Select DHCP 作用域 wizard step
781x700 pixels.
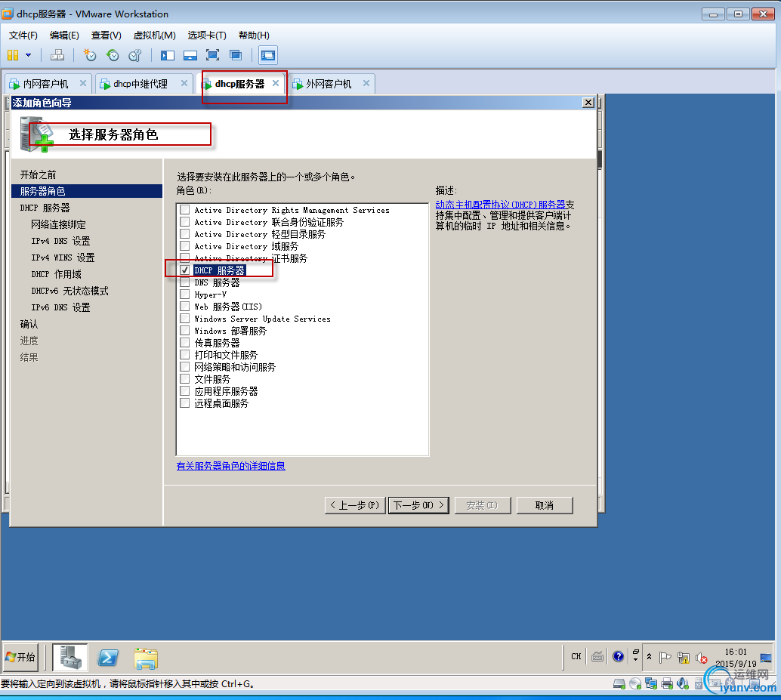pyautogui.click(x=57, y=274)
